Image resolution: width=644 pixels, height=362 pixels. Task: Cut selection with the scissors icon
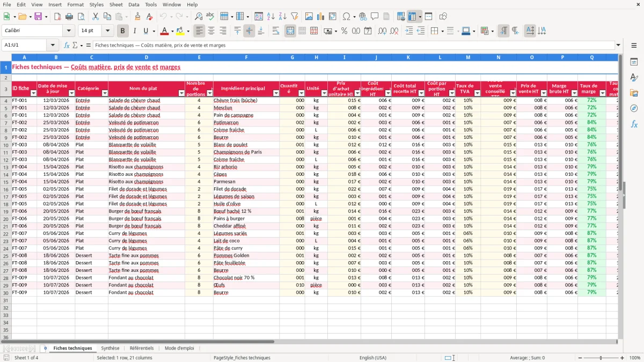[96, 17]
